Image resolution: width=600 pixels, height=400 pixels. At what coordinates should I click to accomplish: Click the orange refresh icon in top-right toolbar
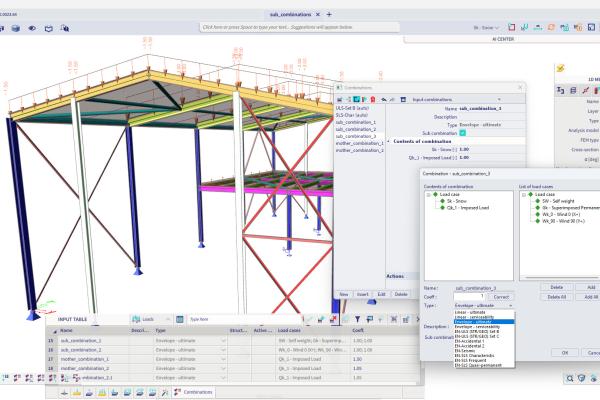point(551,27)
